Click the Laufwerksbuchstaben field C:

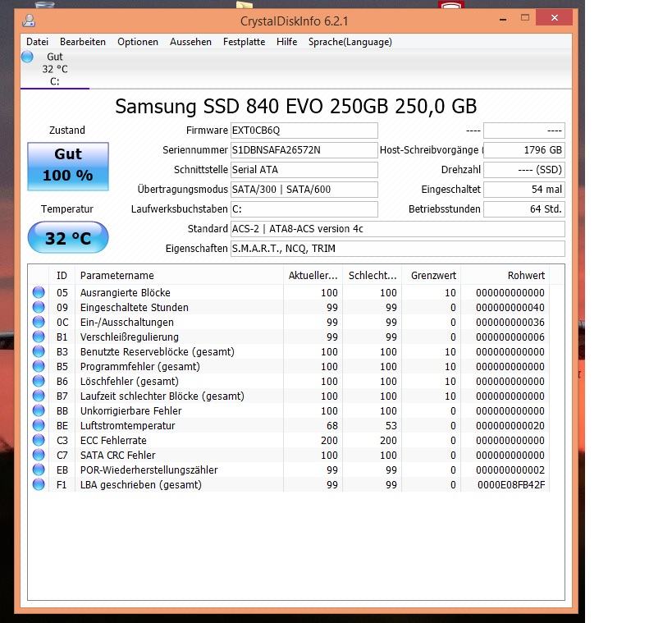coord(304,209)
